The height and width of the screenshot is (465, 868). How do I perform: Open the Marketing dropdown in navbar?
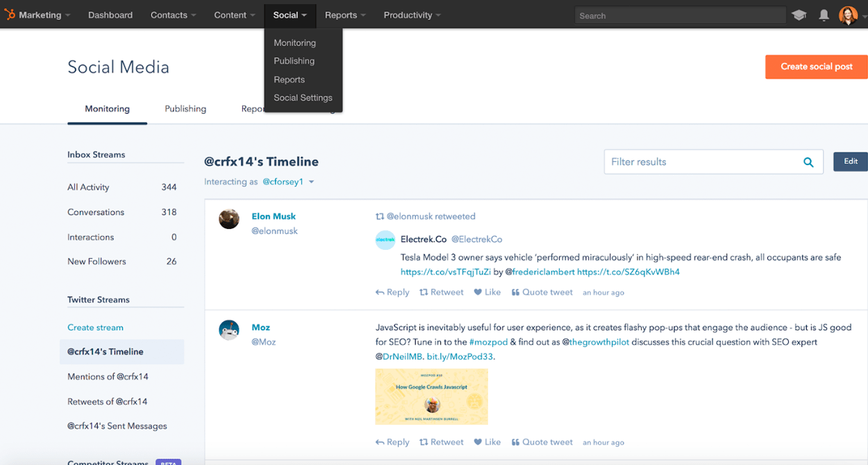(x=44, y=15)
